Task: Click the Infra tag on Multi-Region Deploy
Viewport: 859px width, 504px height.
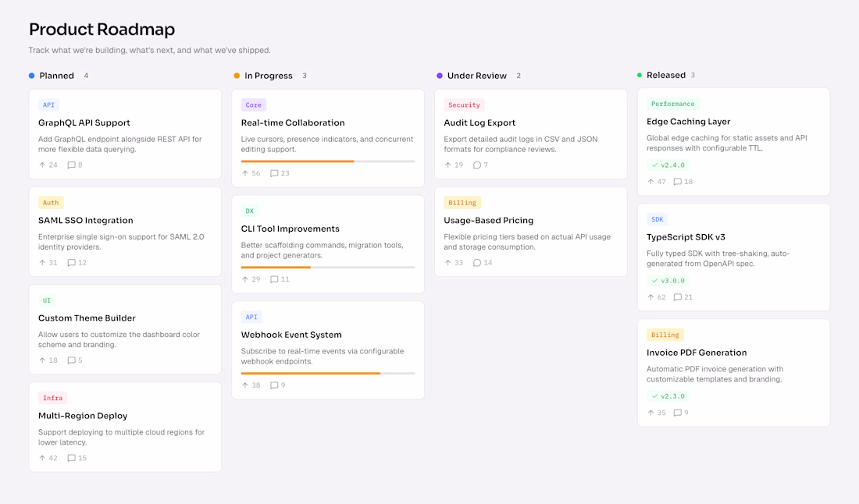Action: point(52,398)
